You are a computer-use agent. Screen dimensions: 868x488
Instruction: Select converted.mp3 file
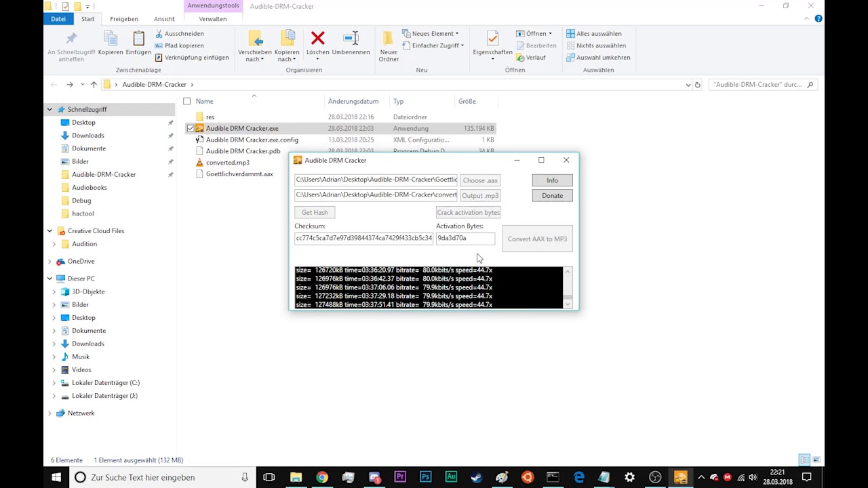click(x=228, y=163)
